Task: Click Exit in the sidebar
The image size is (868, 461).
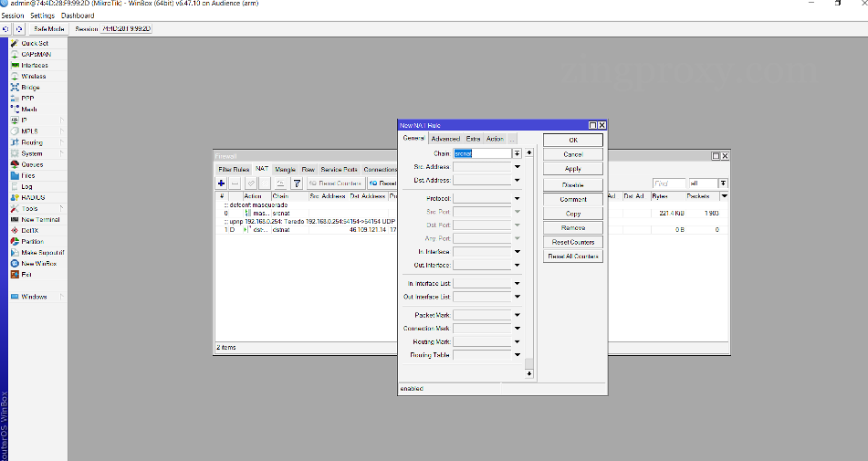Action: click(x=26, y=275)
